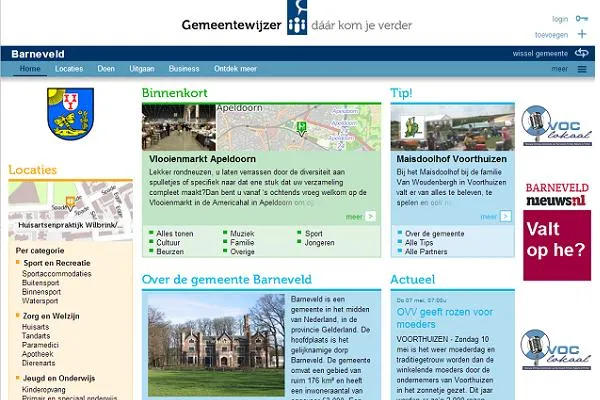Click the flea market hall photo thumbnail
The image size is (600, 400).
click(179, 127)
